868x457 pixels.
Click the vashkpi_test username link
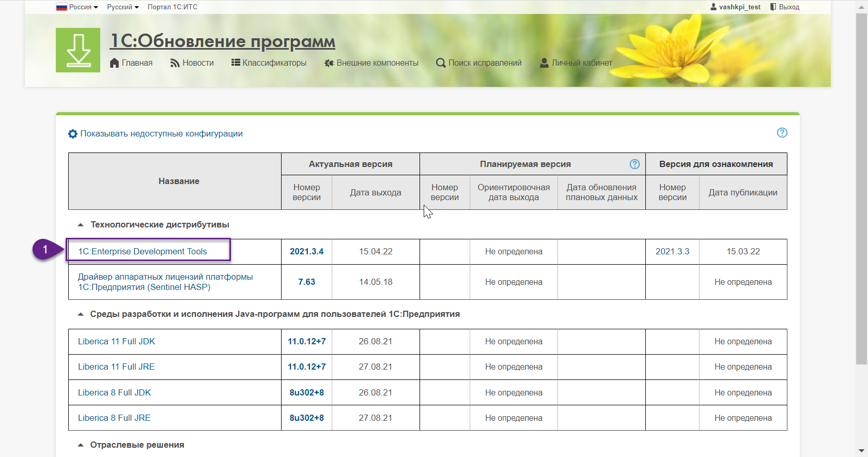pos(740,7)
